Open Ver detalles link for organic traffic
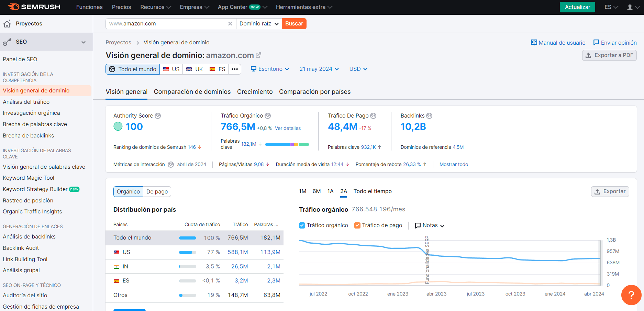 pyautogui.click(x=288, y=128)
